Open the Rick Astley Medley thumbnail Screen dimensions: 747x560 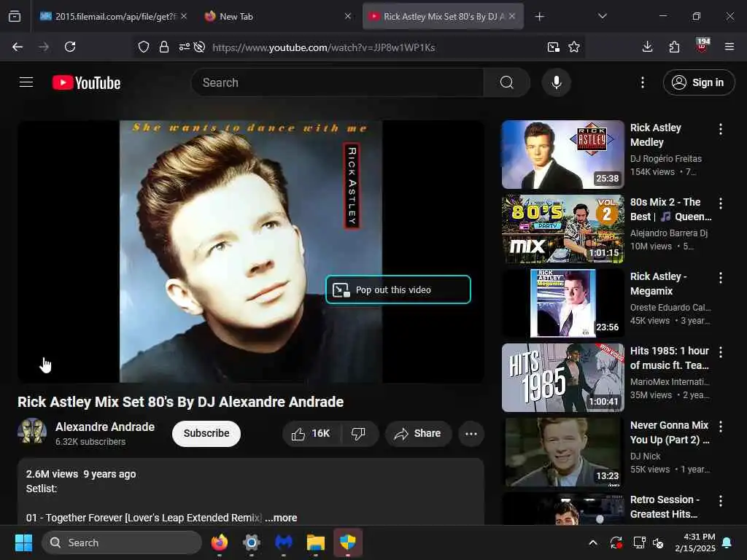tap(562, 155)
